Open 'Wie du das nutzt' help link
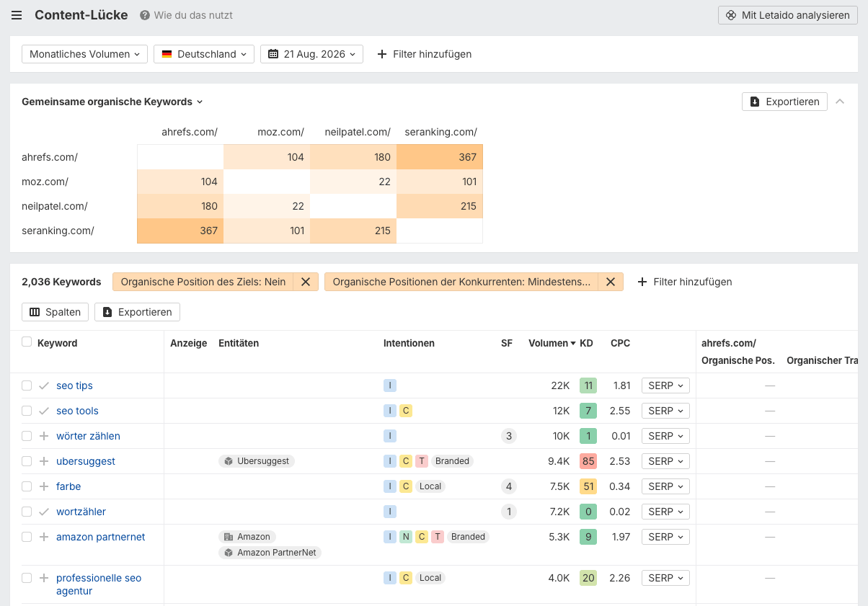 click(186, 15)
